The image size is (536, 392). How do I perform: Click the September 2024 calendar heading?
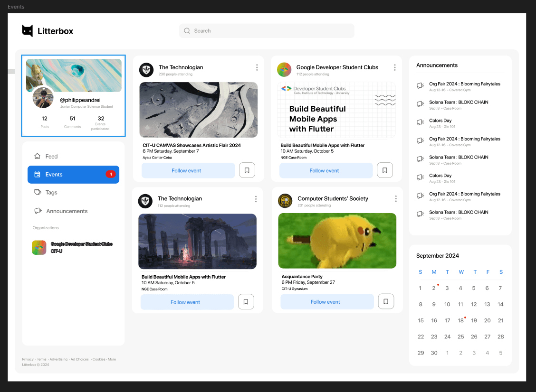point(438,256)
